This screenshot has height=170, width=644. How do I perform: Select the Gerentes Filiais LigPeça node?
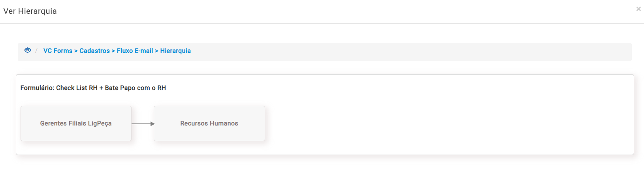point(76,123)
